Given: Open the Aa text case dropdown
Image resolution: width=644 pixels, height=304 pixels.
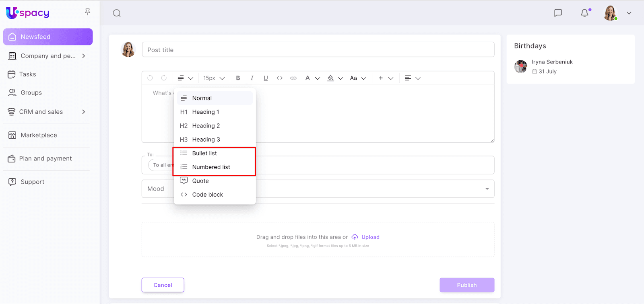Looking at the screenshot, I should (x=357, y=78).
